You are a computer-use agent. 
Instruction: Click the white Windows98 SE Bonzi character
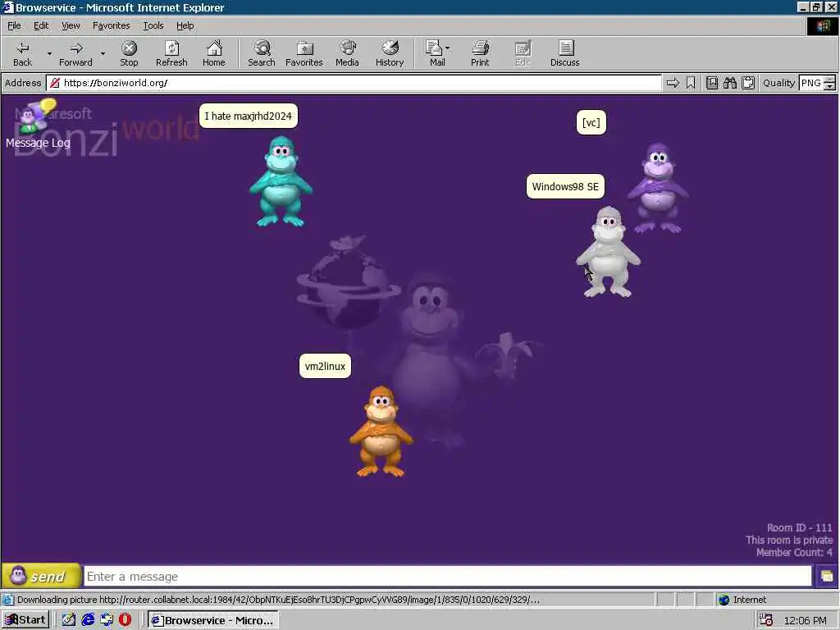608,252
